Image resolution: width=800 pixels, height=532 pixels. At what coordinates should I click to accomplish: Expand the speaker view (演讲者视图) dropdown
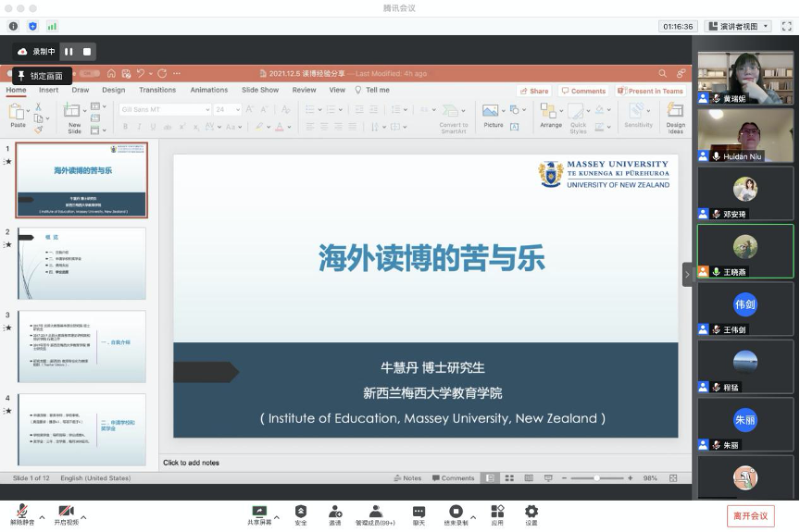(x=738, y=26)
